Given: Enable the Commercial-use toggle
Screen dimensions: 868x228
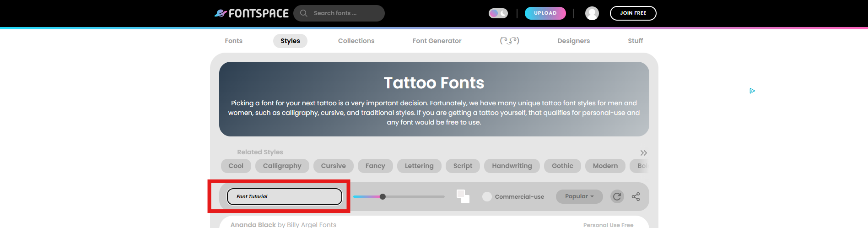Looking at the screenshot, I should pos(487,196).
